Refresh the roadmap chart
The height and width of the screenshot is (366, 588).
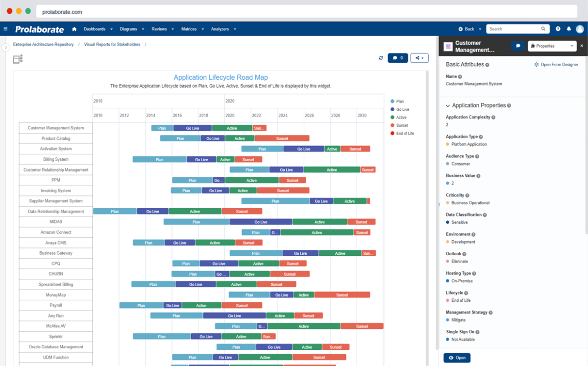coord(381,58)
